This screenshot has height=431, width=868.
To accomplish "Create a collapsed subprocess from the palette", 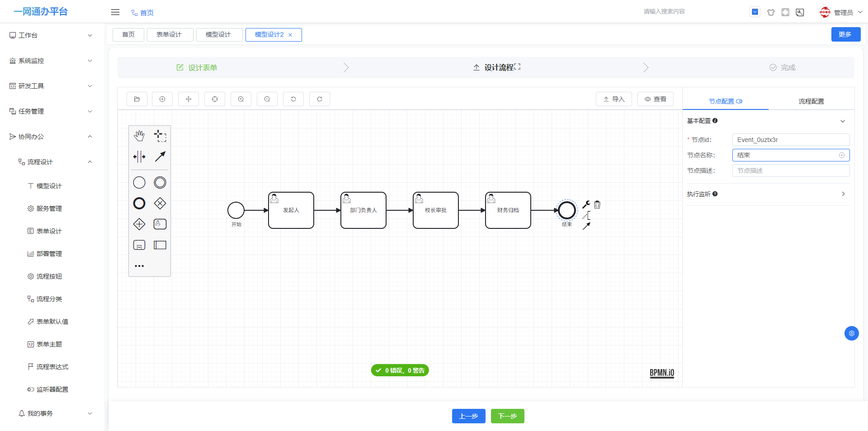I will (139, 245).
